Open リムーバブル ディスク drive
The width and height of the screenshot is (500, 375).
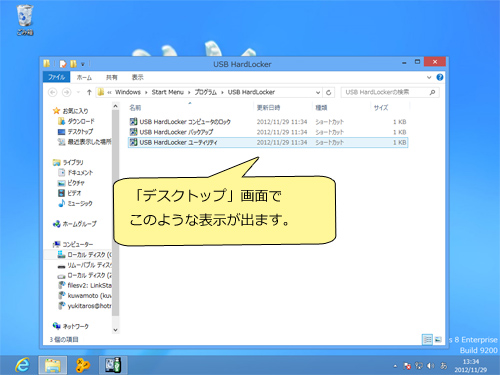[x=85, y=265]
